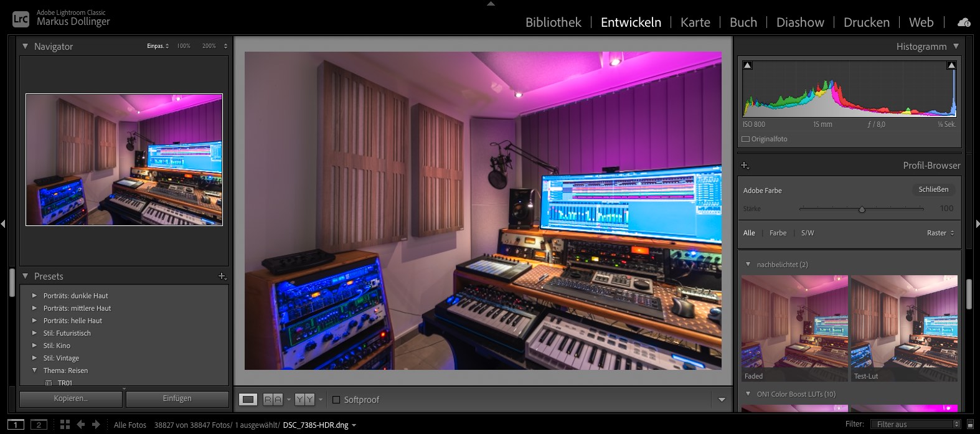Open the Karte module
Viewport: 980px width, 434px height.
[695, 22]
